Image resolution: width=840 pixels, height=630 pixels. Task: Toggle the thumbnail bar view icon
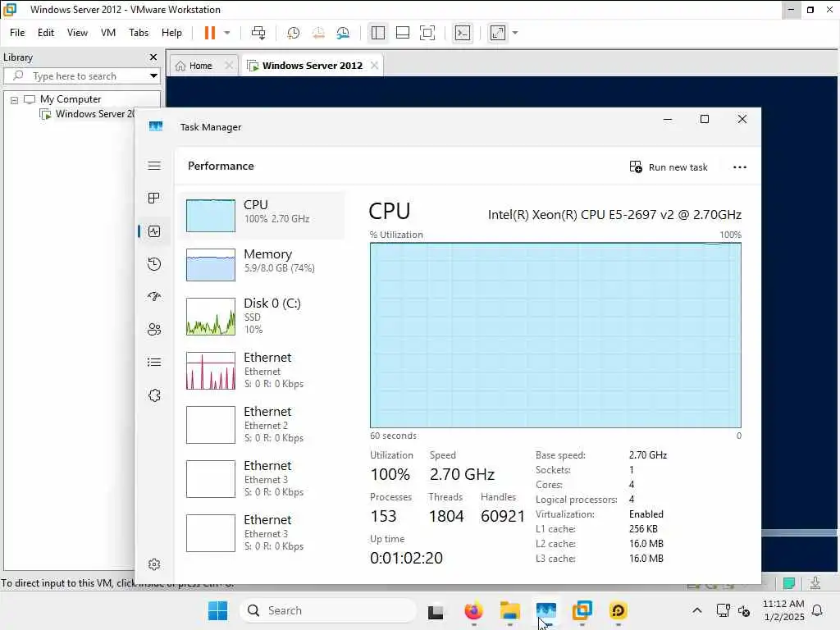click(402, 33)
